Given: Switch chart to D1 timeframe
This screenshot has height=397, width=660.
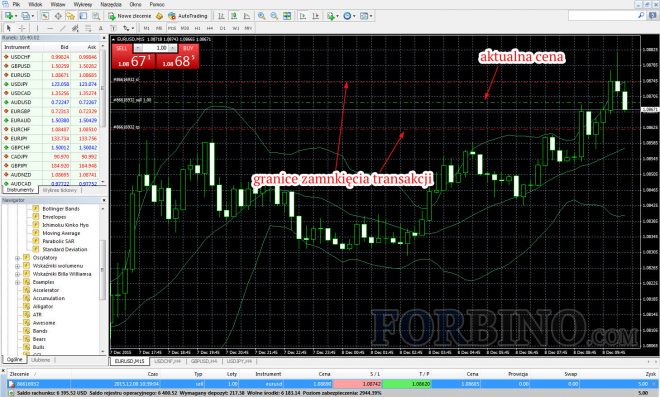Looking at the screenshot, I should 223,28.
